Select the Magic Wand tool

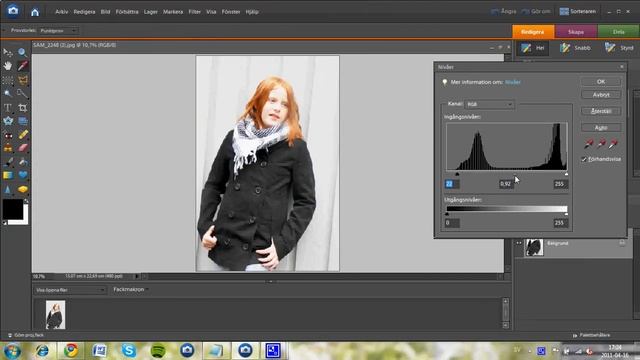pos(8,93)
